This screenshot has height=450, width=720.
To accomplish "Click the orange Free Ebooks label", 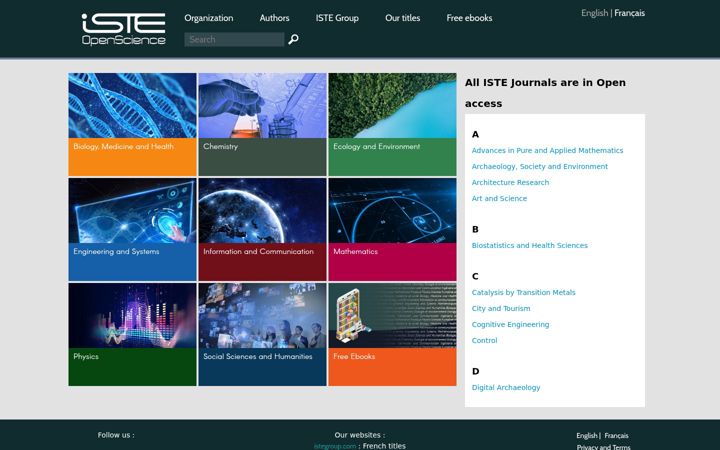I will (354, 356).
